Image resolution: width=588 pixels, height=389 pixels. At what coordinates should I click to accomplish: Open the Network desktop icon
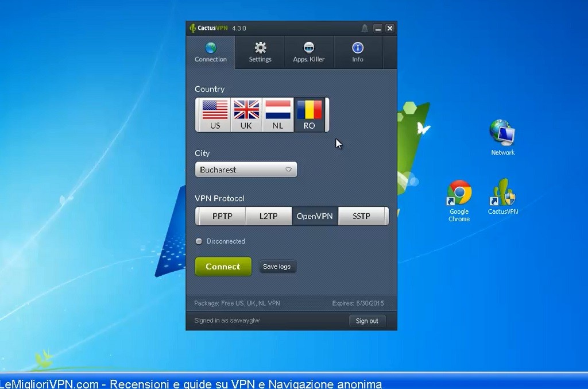pyautogui.click(x=502, y=137)
